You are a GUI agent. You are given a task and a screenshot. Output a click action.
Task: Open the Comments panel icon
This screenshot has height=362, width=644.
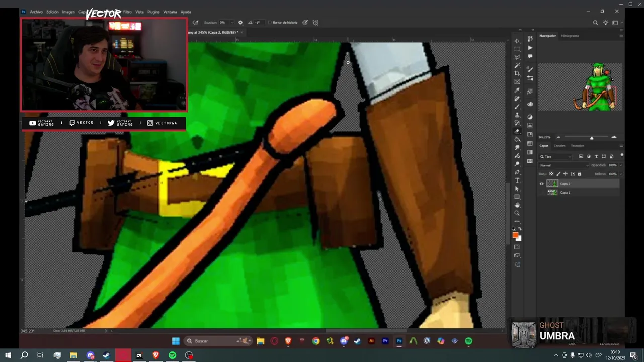point(530,56)
